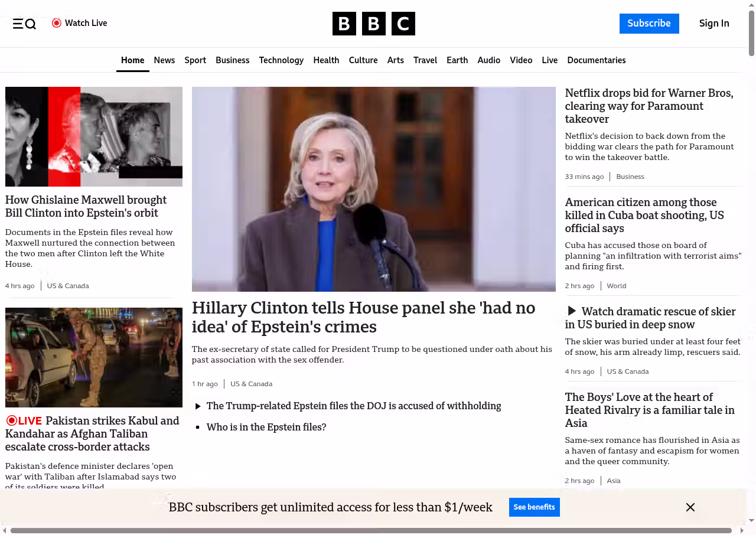Click play triangle beside Trump-related Epstein files
The height and width of the screenshot is (535, 756).
198,406
